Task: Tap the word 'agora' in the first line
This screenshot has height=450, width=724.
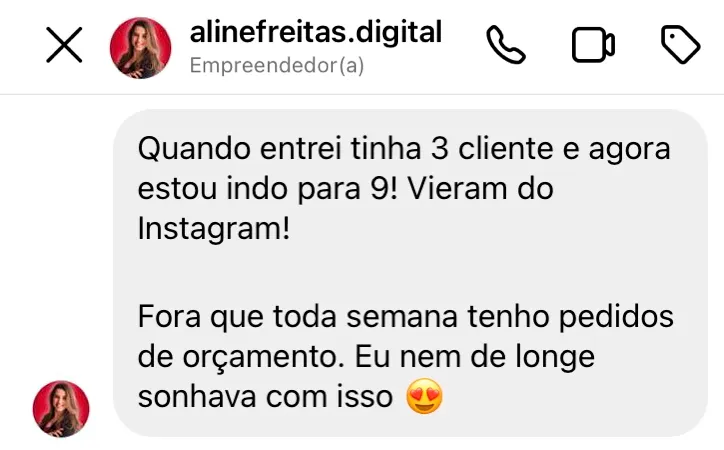Action: click(629, 150)
